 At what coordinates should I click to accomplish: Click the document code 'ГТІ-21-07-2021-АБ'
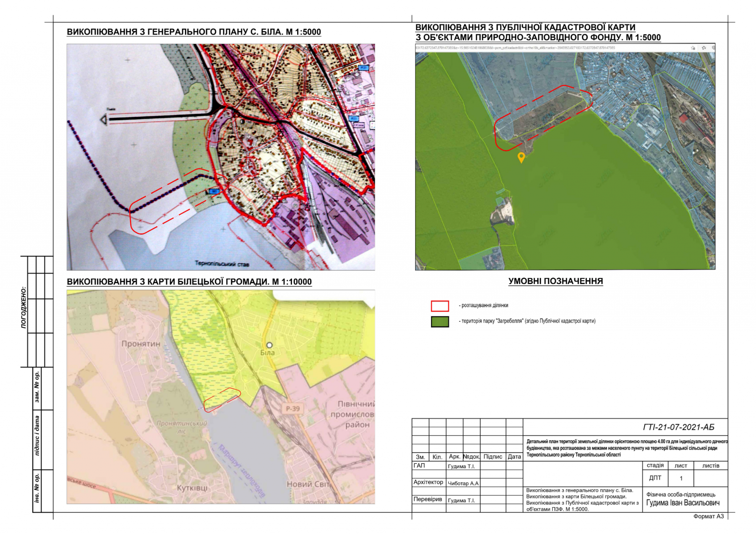click(678, 427)
